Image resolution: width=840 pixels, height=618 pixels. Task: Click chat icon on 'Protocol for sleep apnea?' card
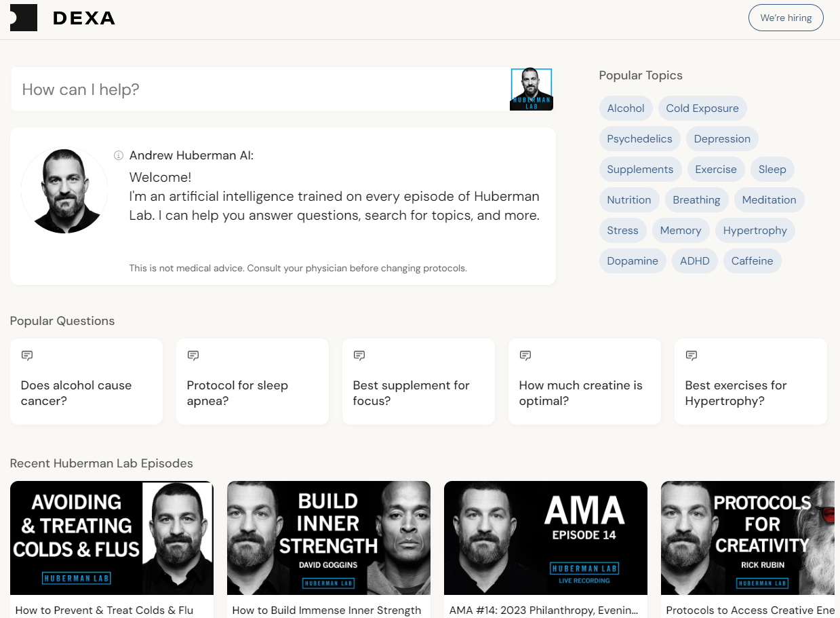[193, 355]
